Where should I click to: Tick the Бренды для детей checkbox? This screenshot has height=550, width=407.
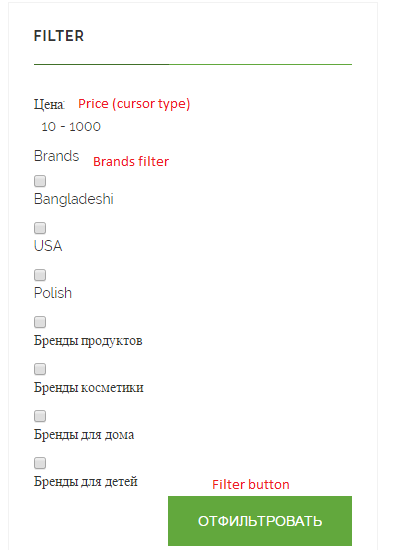pyautogui.click(x=40, y=463)
